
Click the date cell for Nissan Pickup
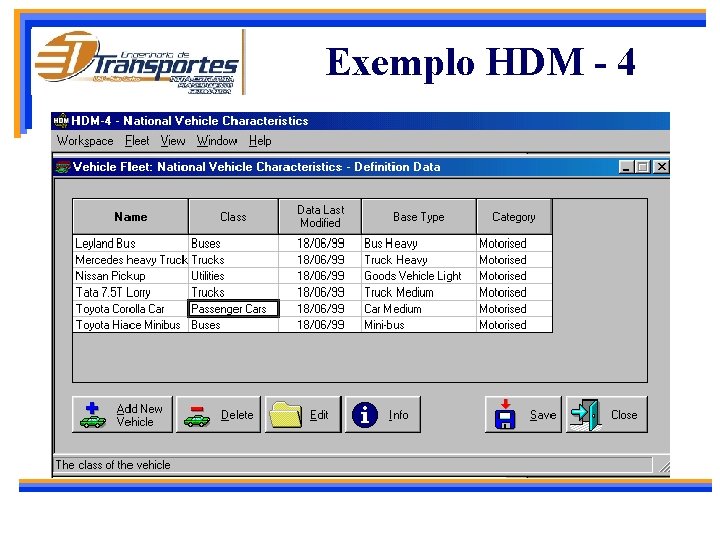coord(320,276)
